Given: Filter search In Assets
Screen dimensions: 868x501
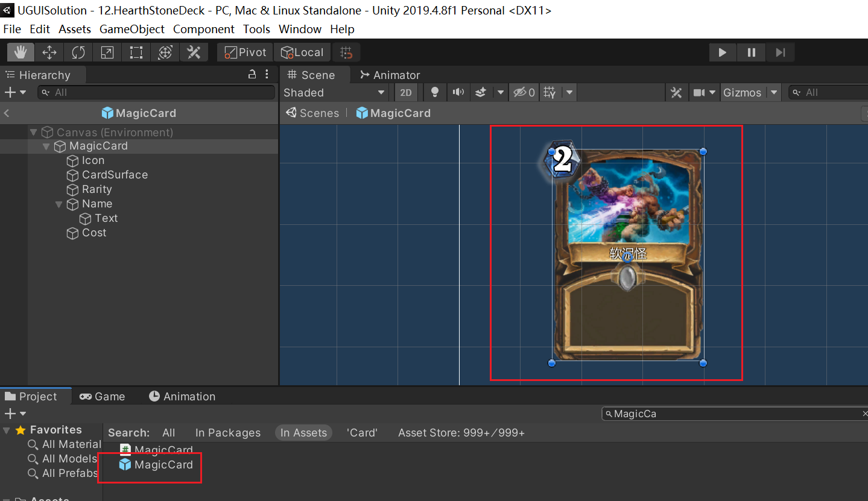Looking at the screenshot, I should [303, 433].
